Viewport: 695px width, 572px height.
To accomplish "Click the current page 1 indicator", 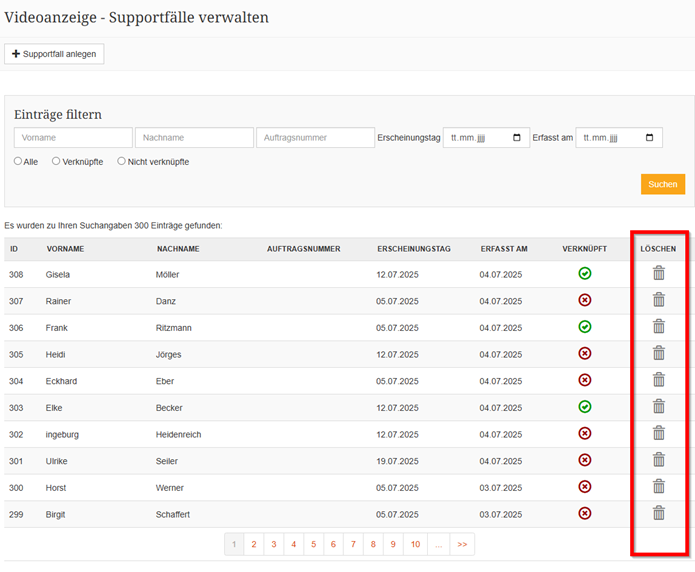I will [234, 544].
